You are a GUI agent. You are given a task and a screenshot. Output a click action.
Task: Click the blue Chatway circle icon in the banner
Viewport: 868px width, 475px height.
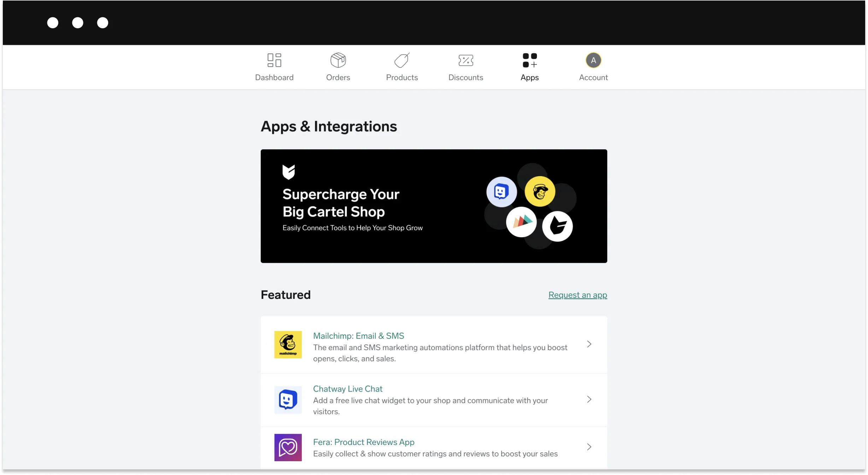tap(502, 192)
